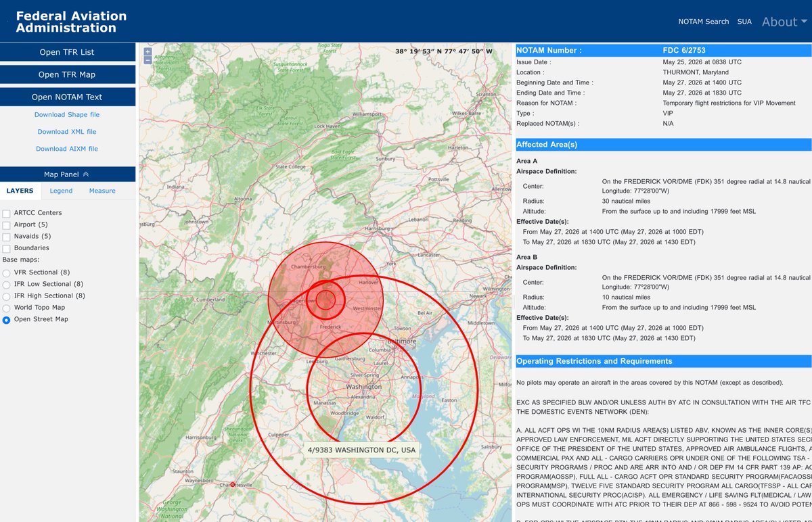Viewport: 812px width, 522px height.
Task: Click the Area B heading
Action: point(527,257)
